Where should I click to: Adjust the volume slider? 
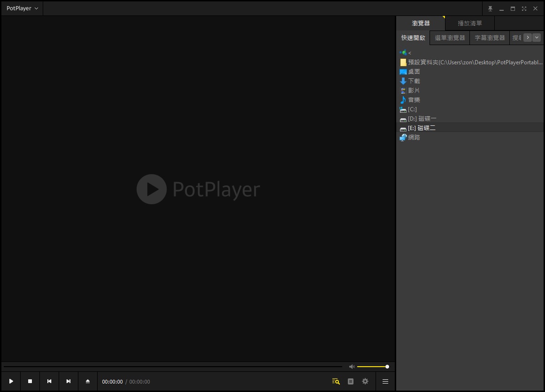coord(373,367)
